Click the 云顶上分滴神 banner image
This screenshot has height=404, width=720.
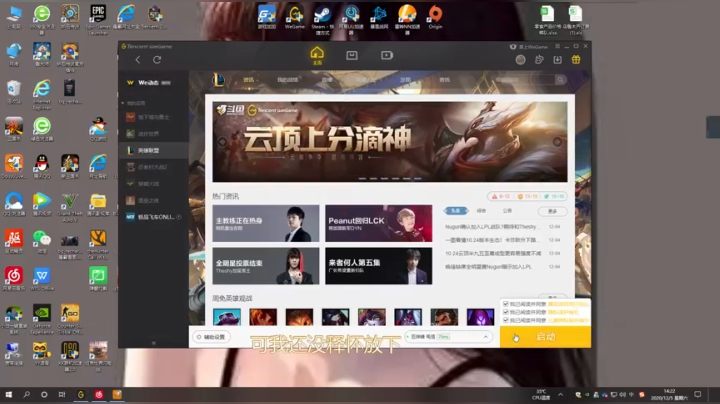pyautogui.click(x=390, y=142)
